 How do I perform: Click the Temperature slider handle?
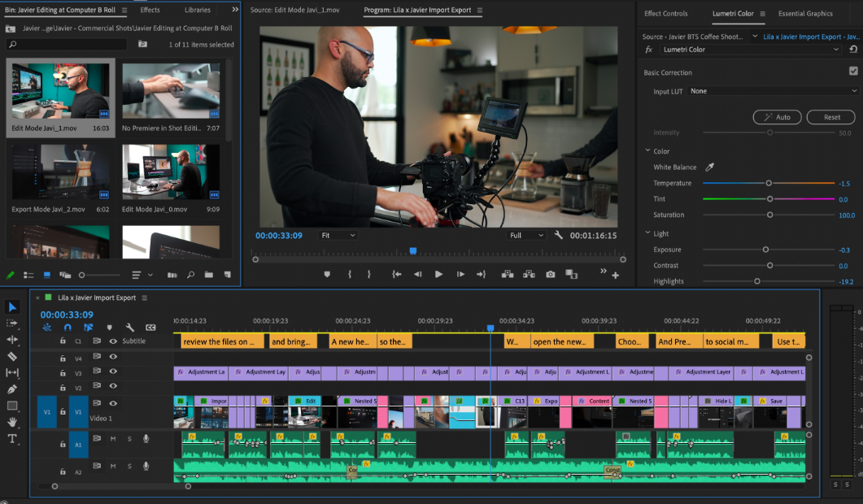(769, 184)
